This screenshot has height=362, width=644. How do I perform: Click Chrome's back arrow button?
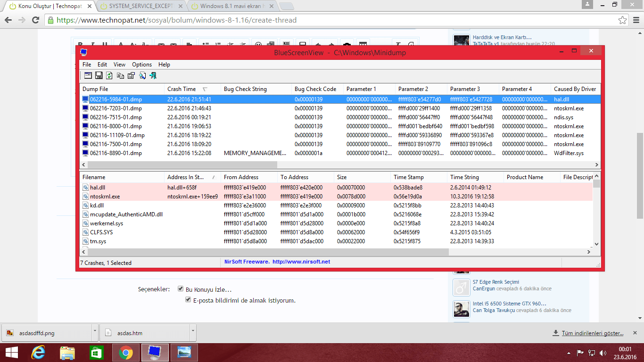8,20
